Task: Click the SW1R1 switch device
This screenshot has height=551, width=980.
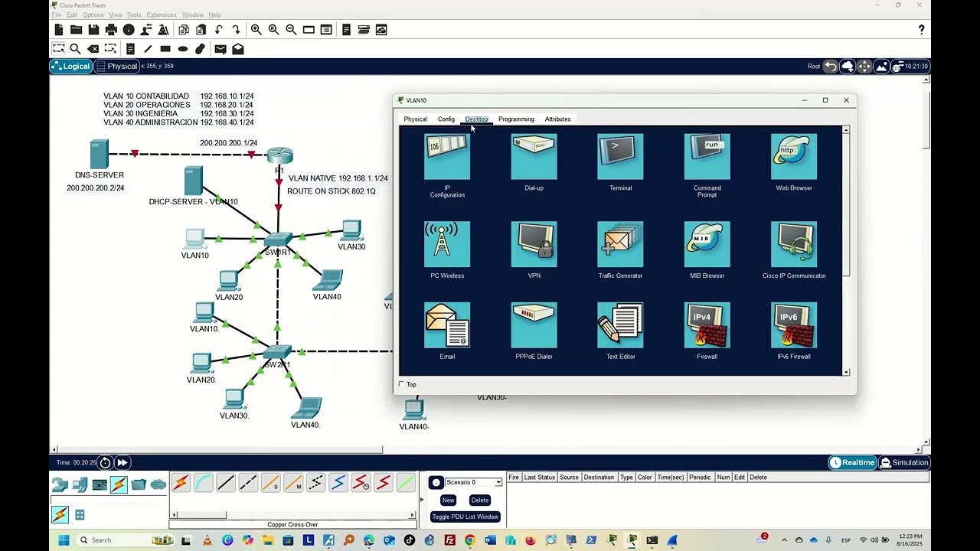Action: click(x=277, y=239)
